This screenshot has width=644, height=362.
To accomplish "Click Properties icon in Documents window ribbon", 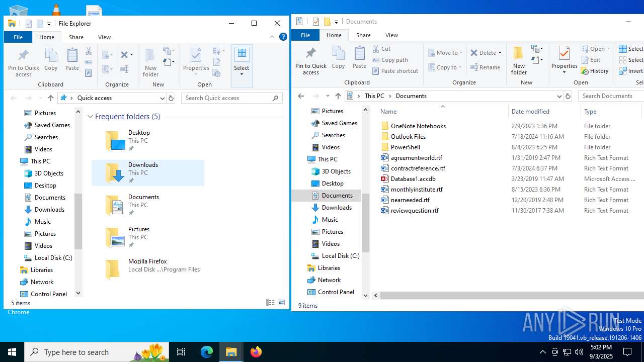I will click(x=564, y=53).
